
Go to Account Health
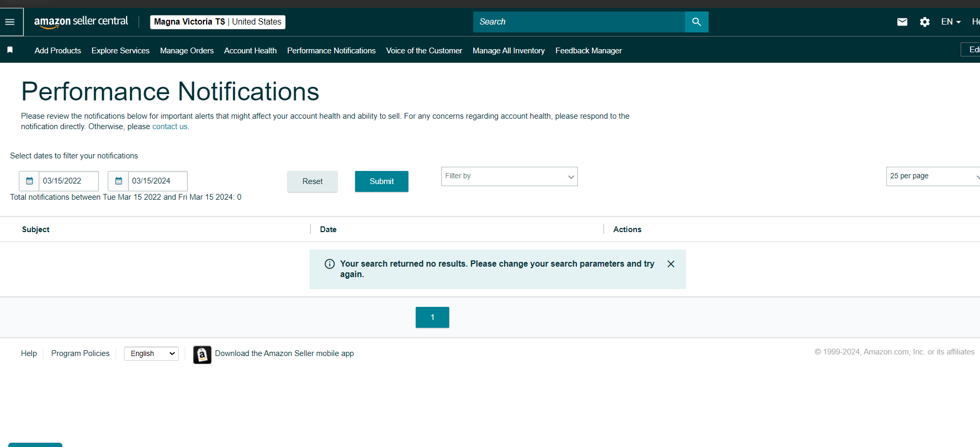click(x=250, y=51)
